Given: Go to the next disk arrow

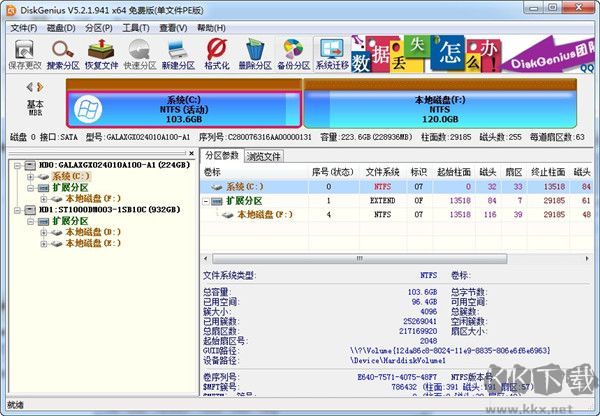Looking at the screenshot, I should click(x=40, y=87).
